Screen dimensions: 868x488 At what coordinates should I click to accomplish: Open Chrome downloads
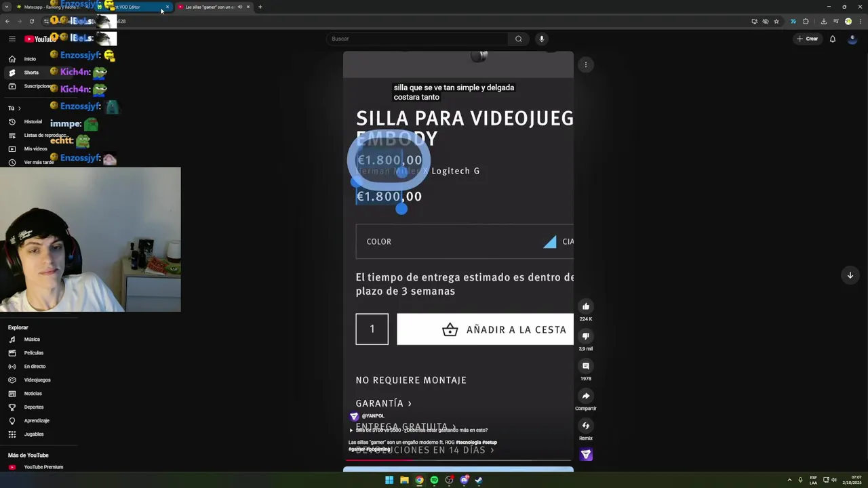[x=823, y=21]
